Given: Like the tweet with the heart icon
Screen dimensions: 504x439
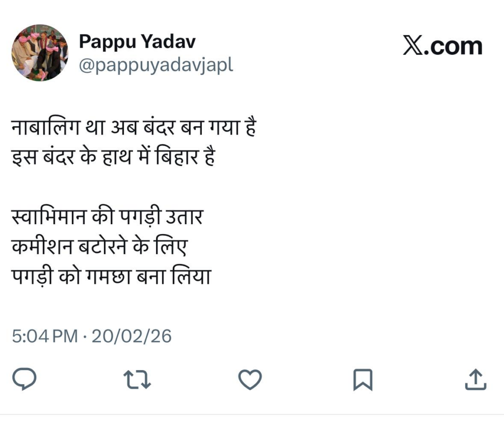Looking at the screenshot, I should [x=250, y=380].
